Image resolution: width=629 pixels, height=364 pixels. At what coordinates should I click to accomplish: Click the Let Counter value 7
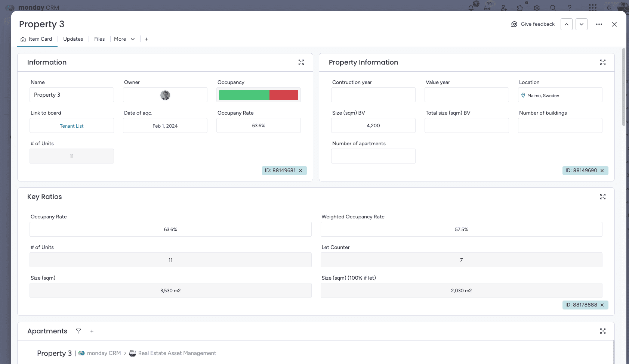[462, 260]
